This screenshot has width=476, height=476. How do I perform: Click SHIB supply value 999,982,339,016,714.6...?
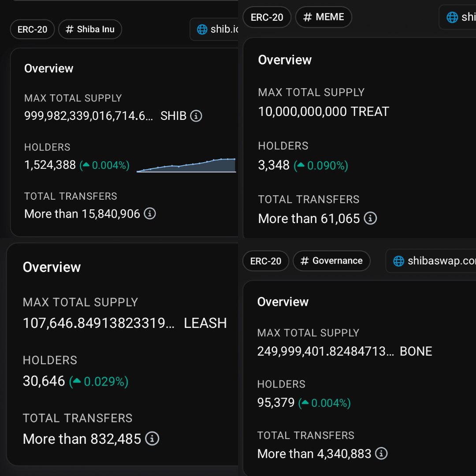pos(89,116)
